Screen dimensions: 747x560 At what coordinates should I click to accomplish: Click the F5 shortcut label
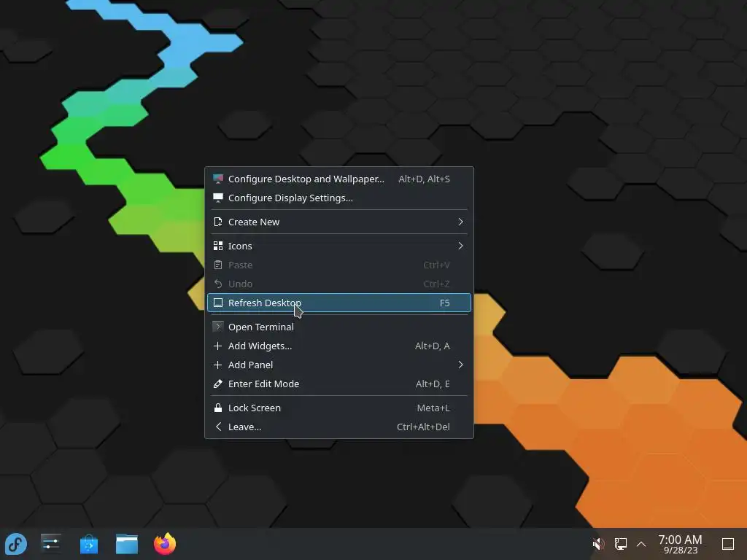click(x=444, y=303)
